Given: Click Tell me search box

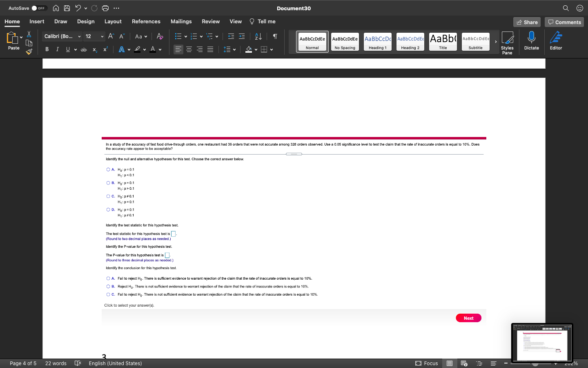Looking at the screenshot, I should click(262, 21).
